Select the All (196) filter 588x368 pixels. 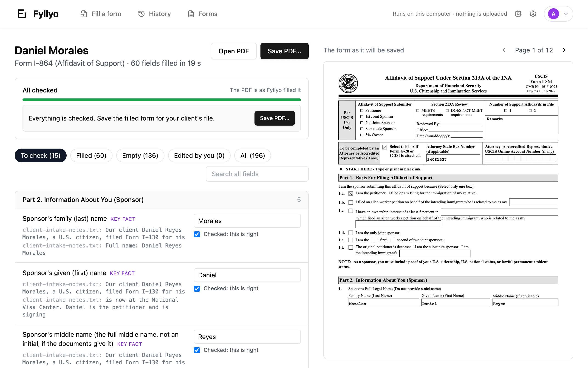click(x=253, y=155)
